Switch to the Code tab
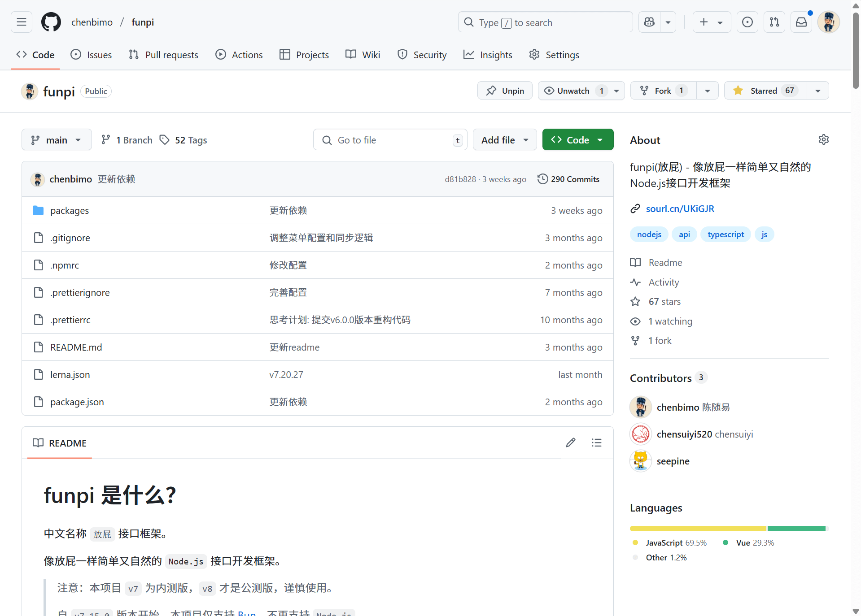This screenshot has width=861, height=616. [35, 55]
